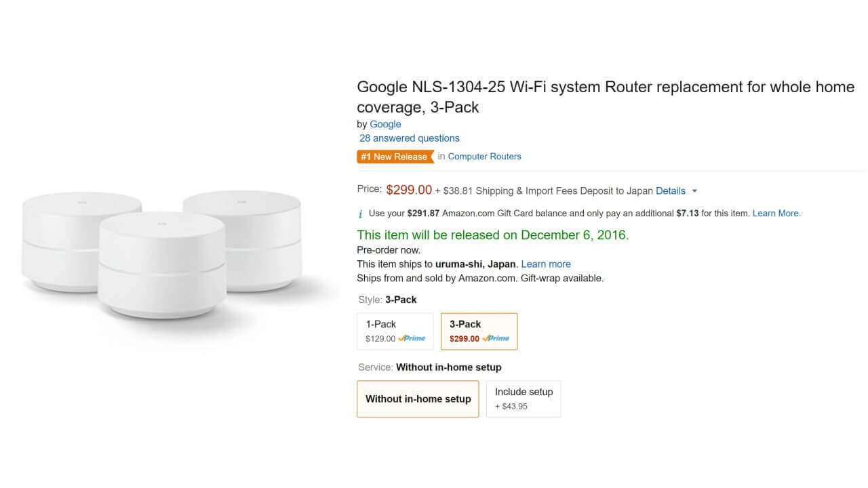Click the release date announcement text
This screenshot has width=868, height=488.
tap(492, 235)
